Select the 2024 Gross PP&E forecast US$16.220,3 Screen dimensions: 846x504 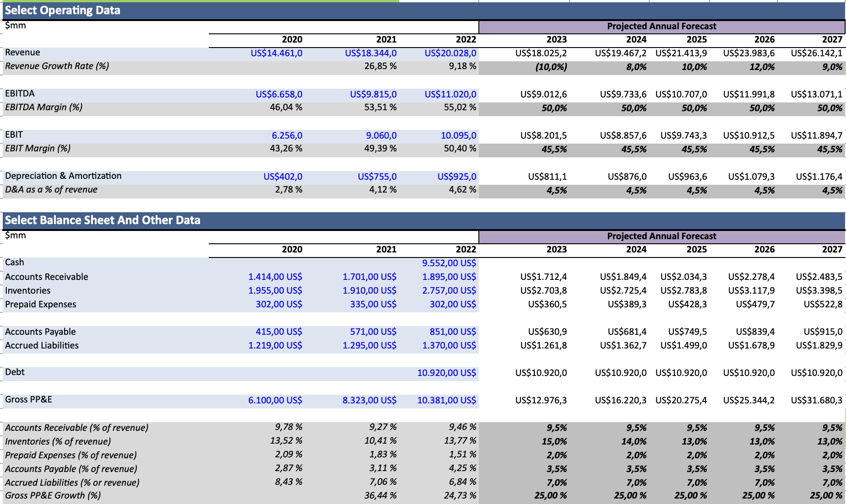click(620, 400)
